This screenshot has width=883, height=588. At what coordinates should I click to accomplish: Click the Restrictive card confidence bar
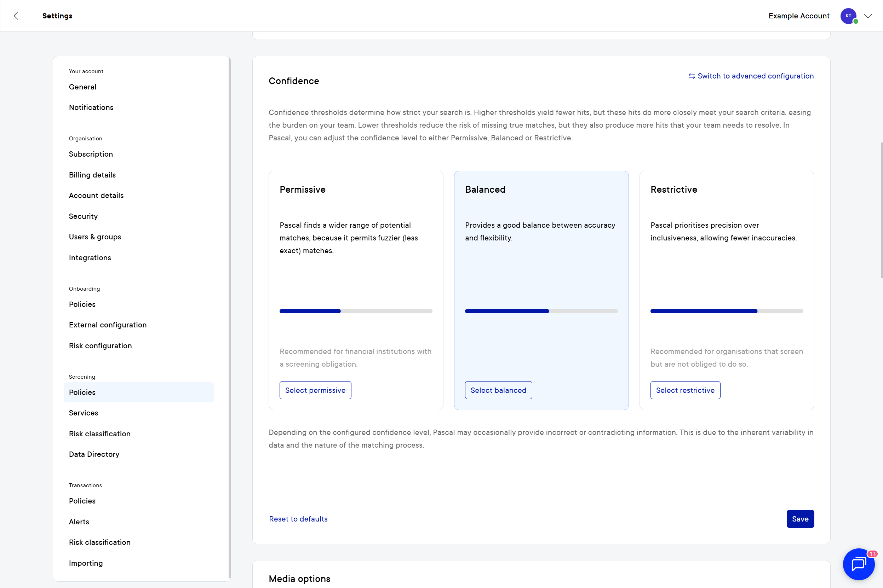coord(726,311)
